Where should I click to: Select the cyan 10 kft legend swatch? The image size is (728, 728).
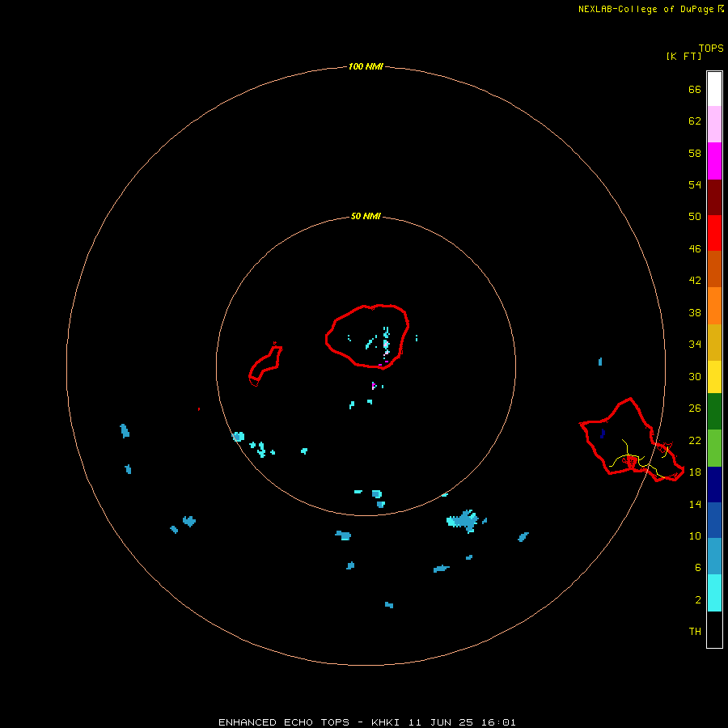714,593
